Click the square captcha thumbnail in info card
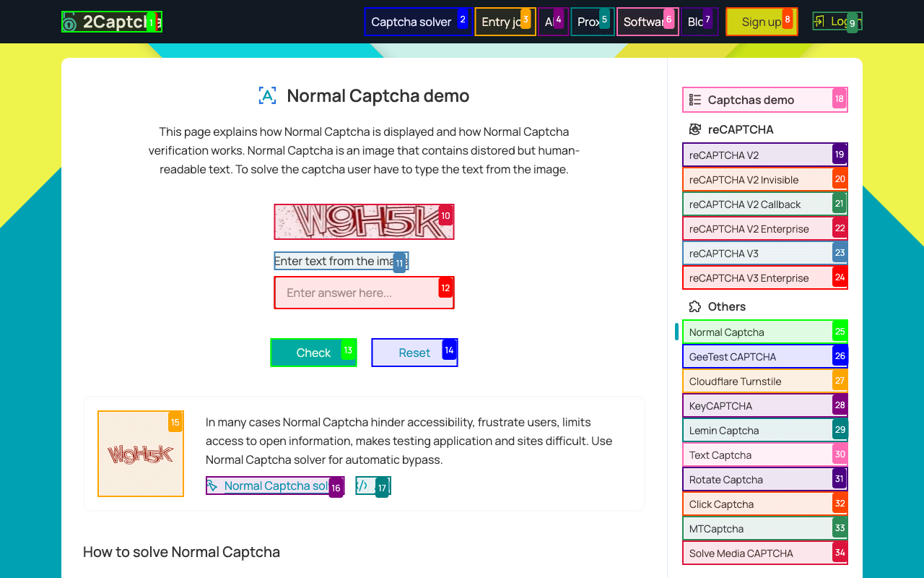 pyautogui.click(x=141, y=454)
